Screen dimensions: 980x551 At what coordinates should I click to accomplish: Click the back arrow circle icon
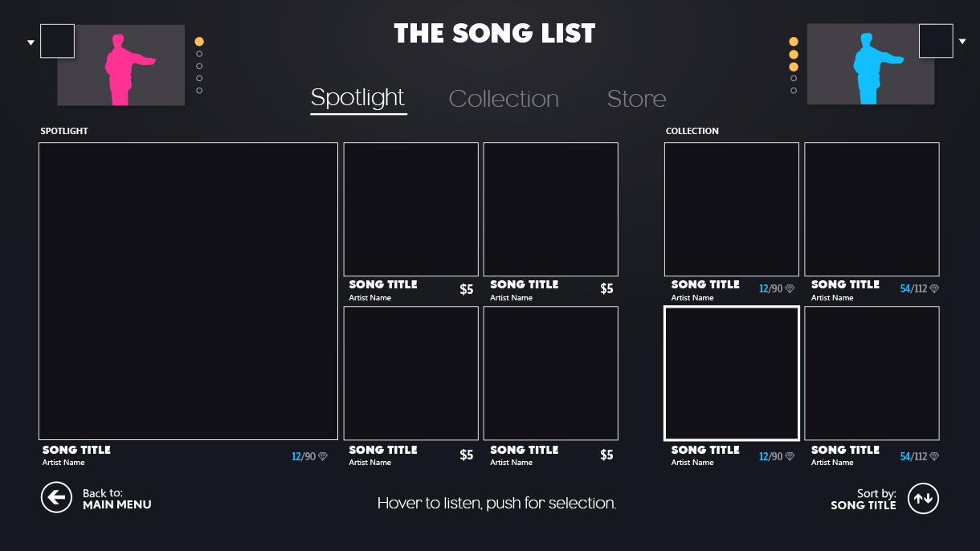pyautogui.click(x=56, y=497)
